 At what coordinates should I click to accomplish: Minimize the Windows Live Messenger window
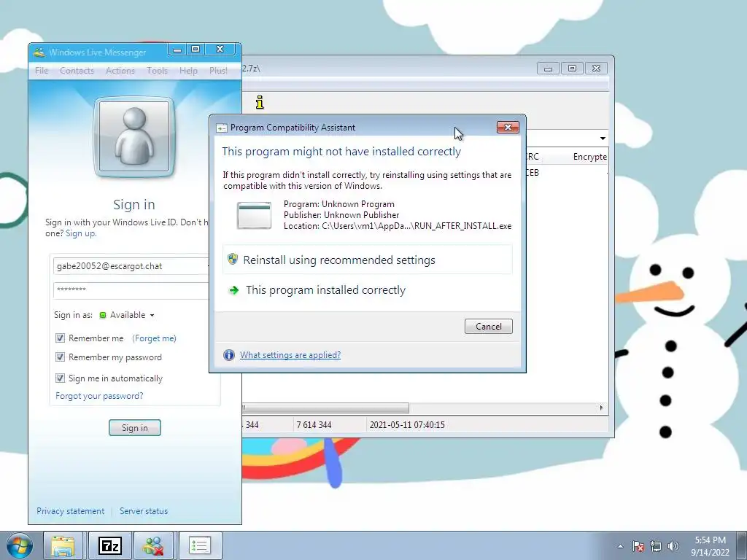[177, 50]
